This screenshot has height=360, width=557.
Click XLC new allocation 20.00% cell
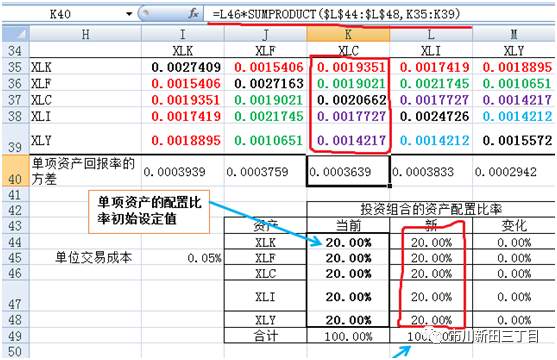[x=431, y=273]
